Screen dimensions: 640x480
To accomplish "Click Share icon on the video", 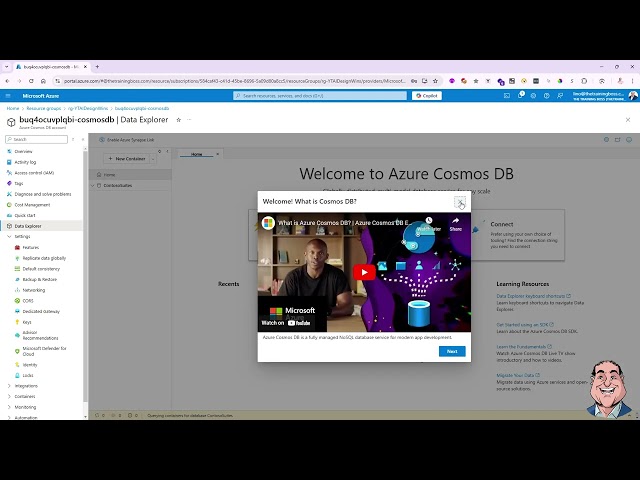I will pyautogui.click(x=456, y=224).
